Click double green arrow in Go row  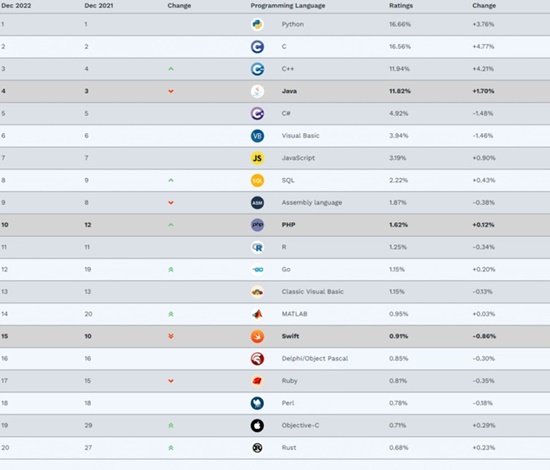pos(171,269)
